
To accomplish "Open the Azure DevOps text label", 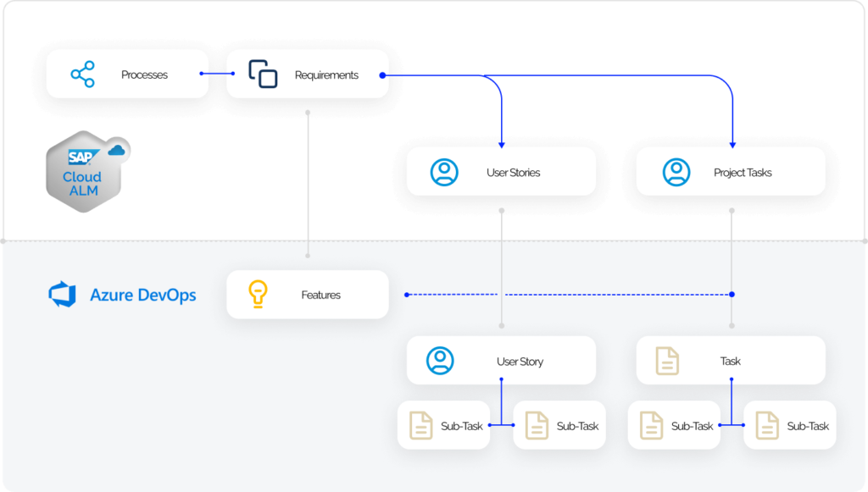I will (143, 296).
